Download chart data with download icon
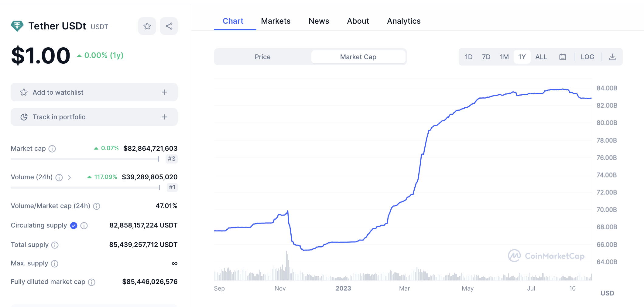The image size is (644, 307). 612,57
